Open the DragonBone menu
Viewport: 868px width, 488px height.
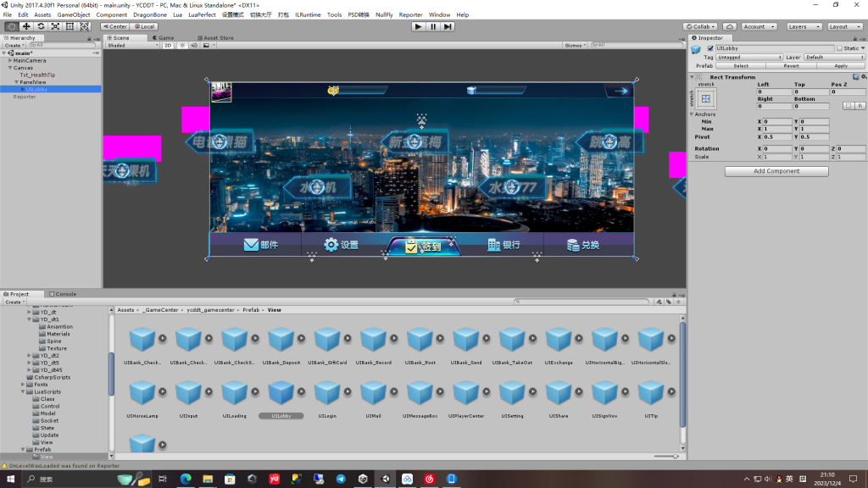click(150, 15)
